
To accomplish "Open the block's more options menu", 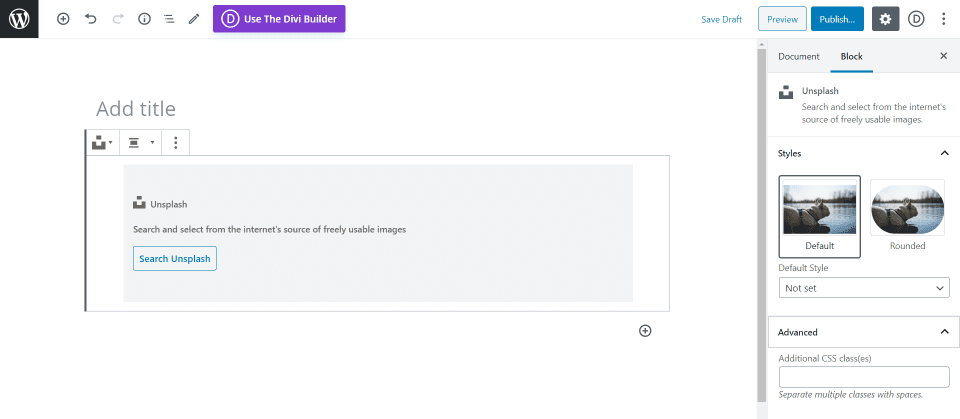I will pos(175,143).
